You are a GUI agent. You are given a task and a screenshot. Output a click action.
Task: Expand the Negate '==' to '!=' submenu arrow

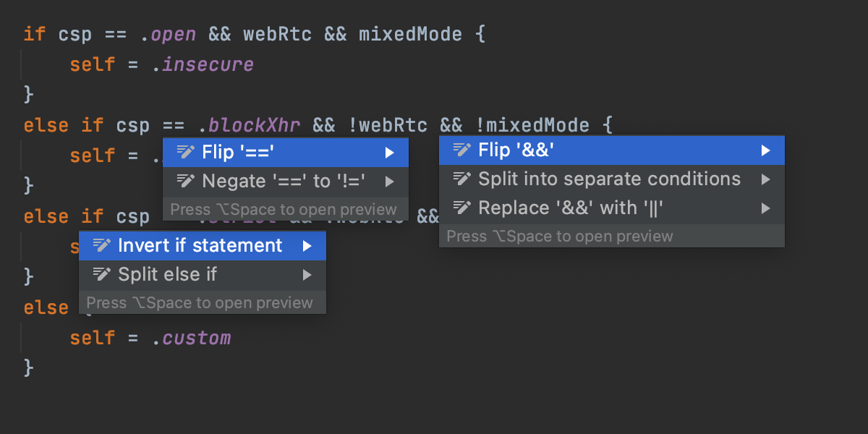[390, 181]
